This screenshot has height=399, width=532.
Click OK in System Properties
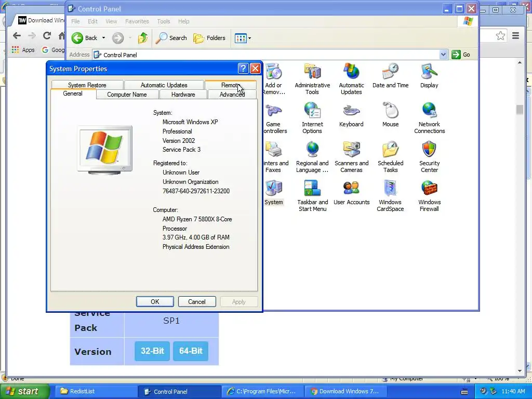155,302
